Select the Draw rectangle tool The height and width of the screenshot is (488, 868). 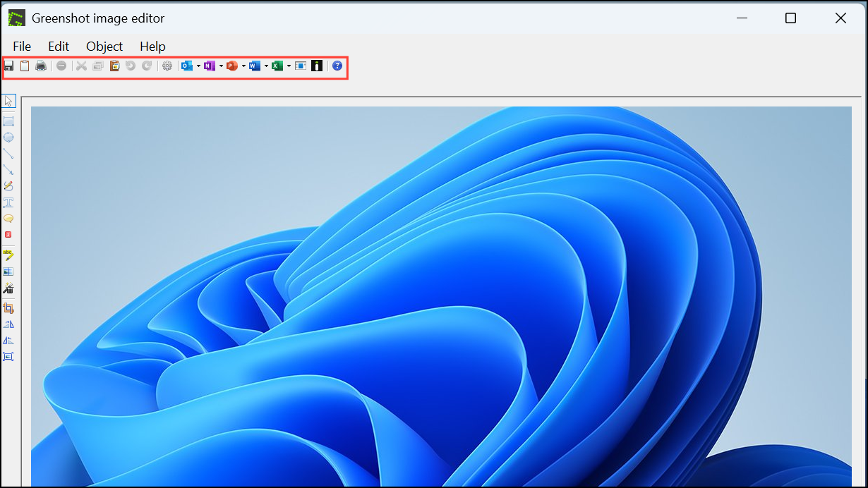pyautogui.click(x=8, y=121)
